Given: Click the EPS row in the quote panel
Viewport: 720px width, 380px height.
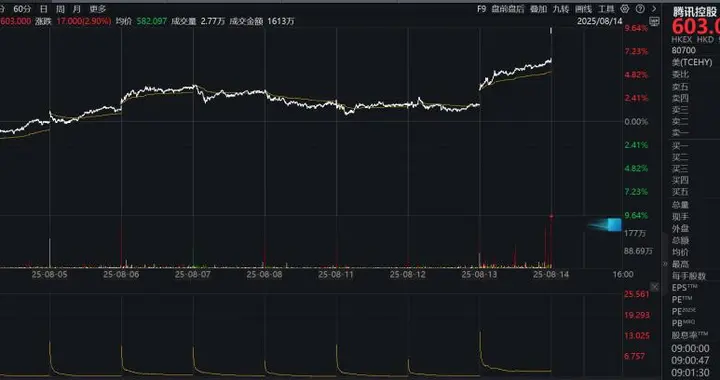Looking at the screenshot, I should [x=684, y=288].
